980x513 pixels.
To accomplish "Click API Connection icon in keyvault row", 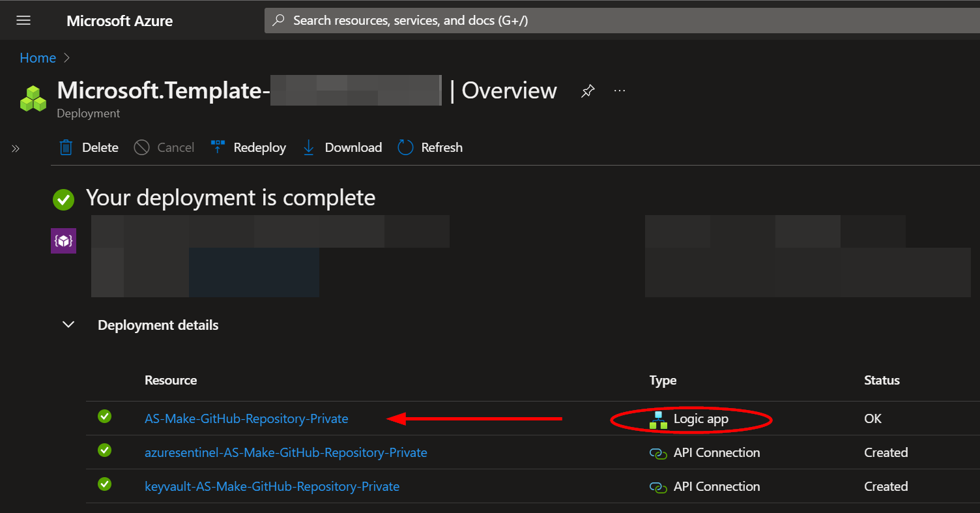I will tap(658, 487).
